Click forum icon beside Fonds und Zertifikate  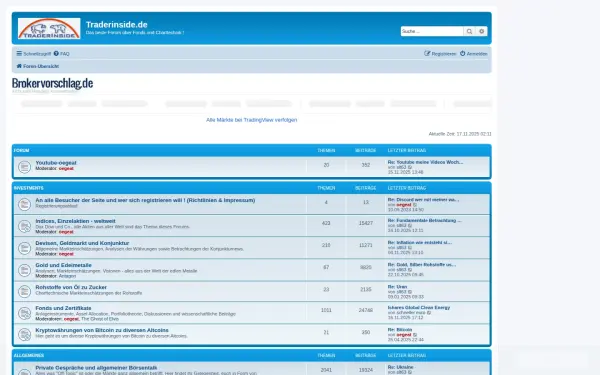24,313
